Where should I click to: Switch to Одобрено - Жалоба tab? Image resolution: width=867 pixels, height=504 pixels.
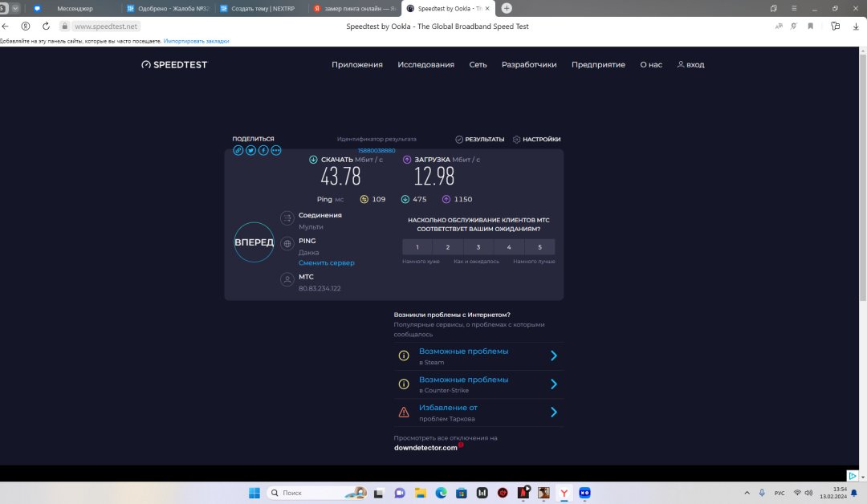[x=169, y=8]
